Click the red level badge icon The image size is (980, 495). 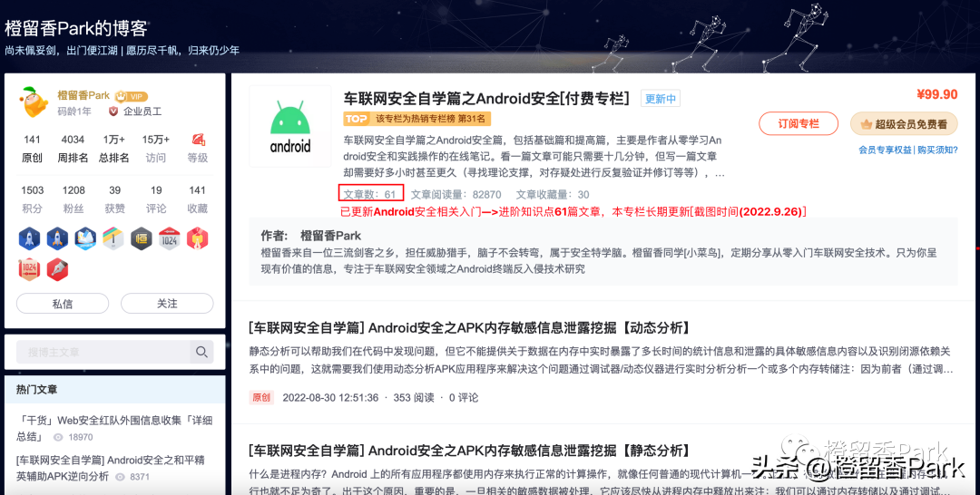point(198,140)
